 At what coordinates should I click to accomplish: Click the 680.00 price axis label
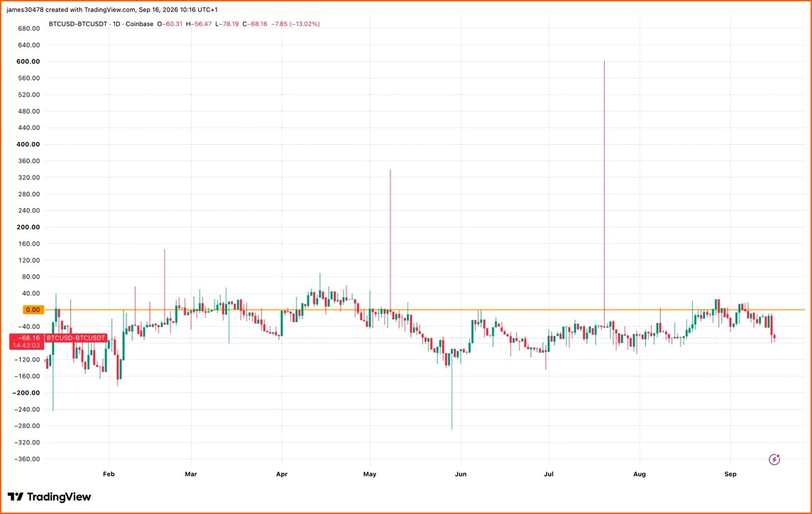point(29,28)
